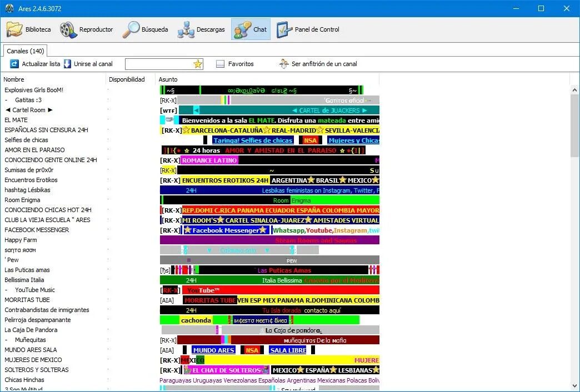Click the Taringa! Selfies de chicas topic link
The height and width of the screenshot is (392, 580).
coord(253,140)
